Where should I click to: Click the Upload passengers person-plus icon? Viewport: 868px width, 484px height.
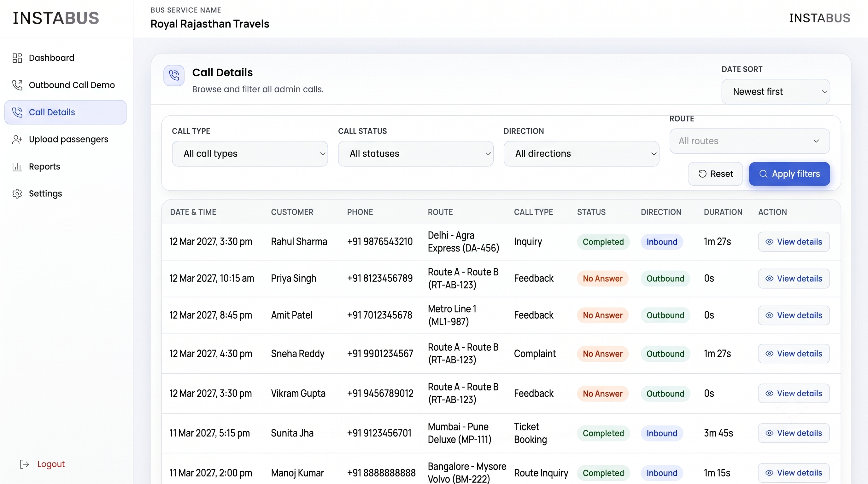[x=17, y=139]
